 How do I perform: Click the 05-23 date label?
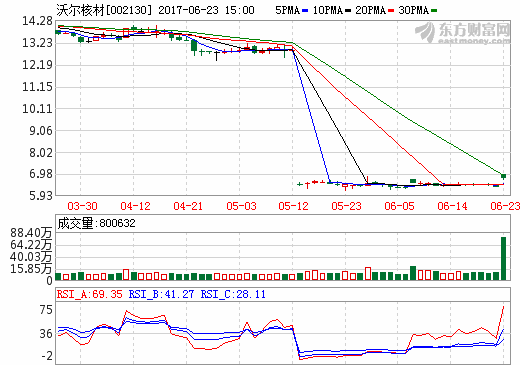coord(346,206)
